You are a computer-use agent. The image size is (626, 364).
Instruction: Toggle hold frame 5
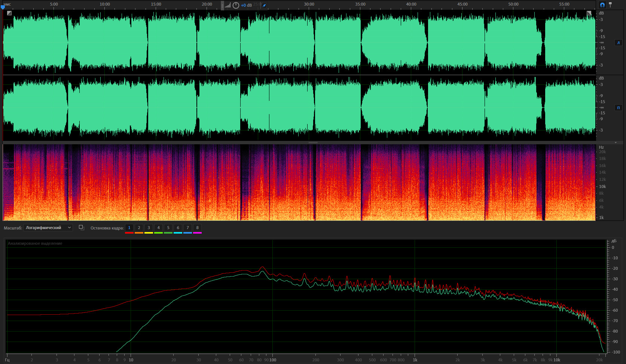point(168,228)
